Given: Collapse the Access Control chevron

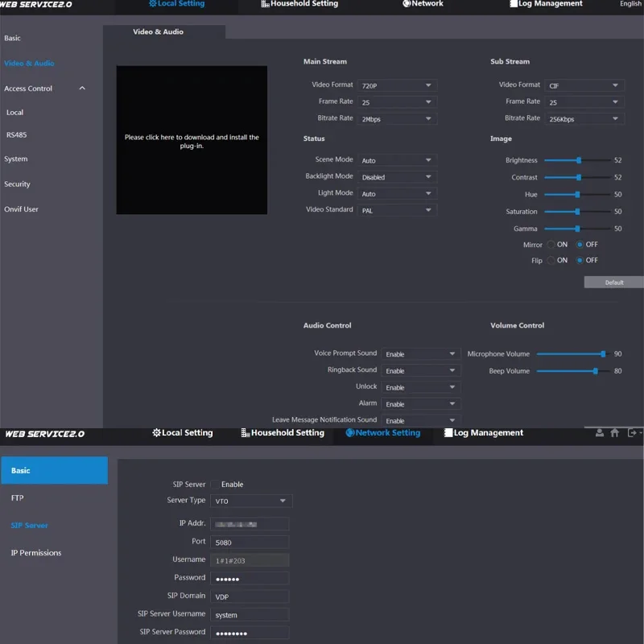Looking at the screenshot, I should (x=82, y=89).
